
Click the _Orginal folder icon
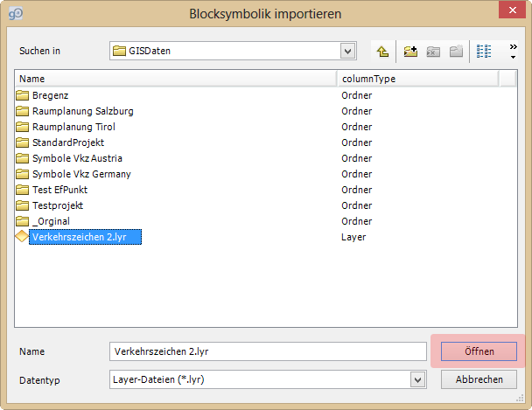23,221
